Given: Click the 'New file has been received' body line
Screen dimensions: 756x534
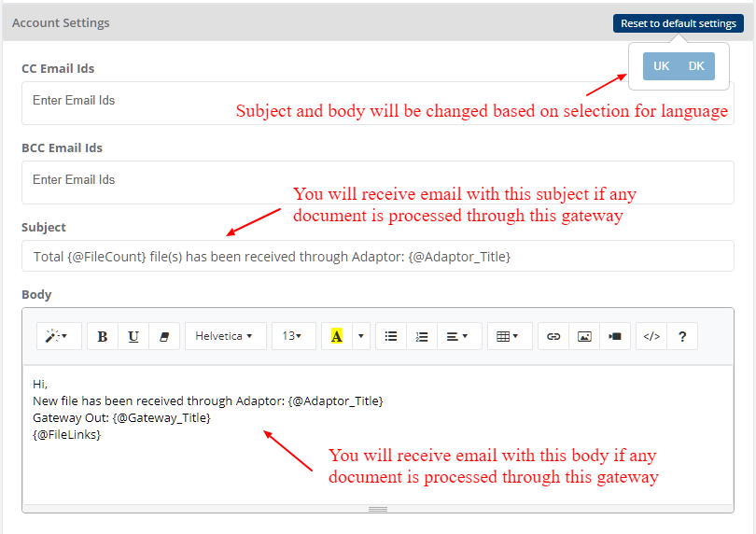Looking at the screenshot, I should click(x=208, y=400).
